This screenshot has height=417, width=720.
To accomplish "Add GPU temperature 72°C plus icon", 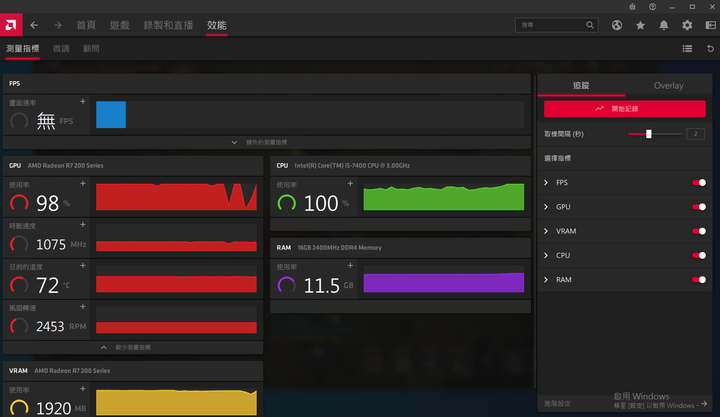I will (x=83, y=265).
